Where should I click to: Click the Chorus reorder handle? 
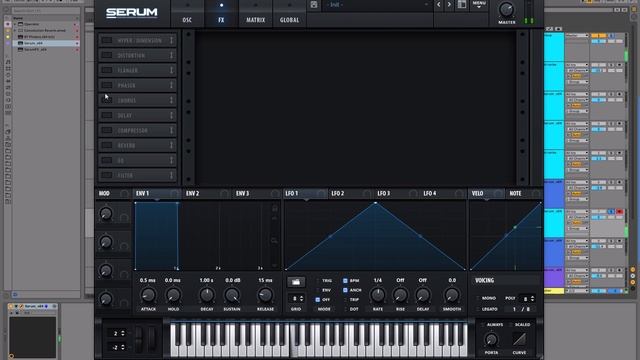tap(171, 100)
